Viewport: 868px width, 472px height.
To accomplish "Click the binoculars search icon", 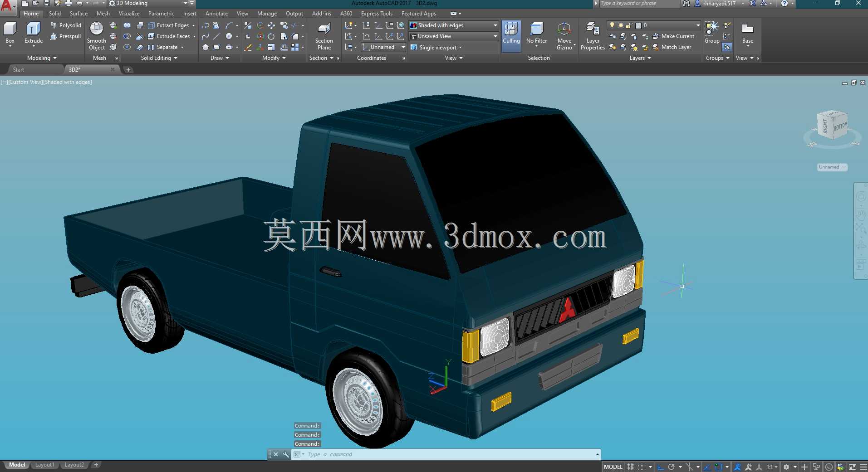I will pos(686,3).
